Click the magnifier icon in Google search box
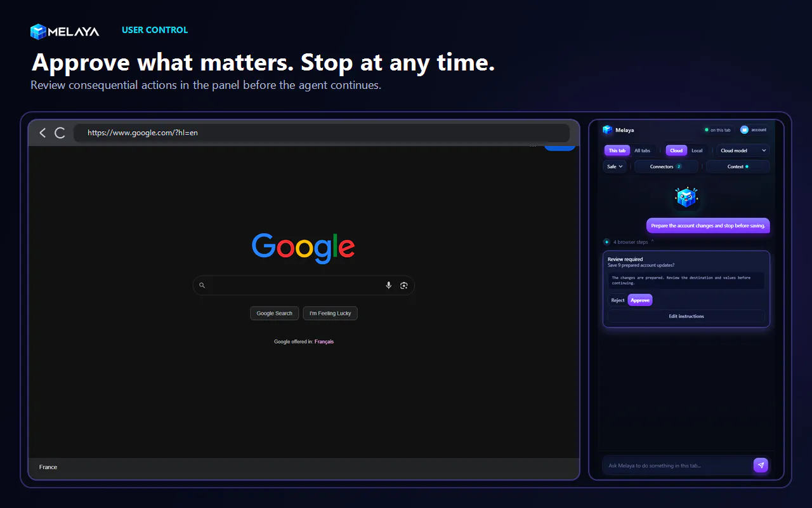 202,285
